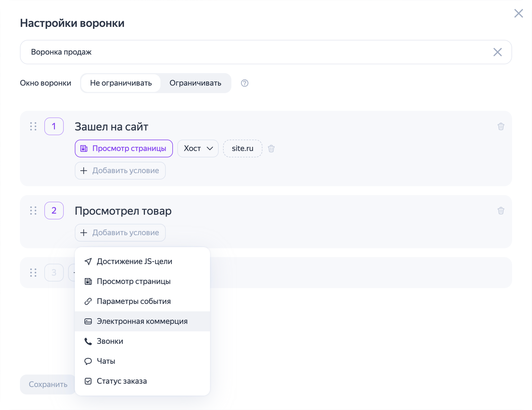Viewport: 532px width, 410px height.
Task: Add condition to step 1
Action: [x=120, y=171]
